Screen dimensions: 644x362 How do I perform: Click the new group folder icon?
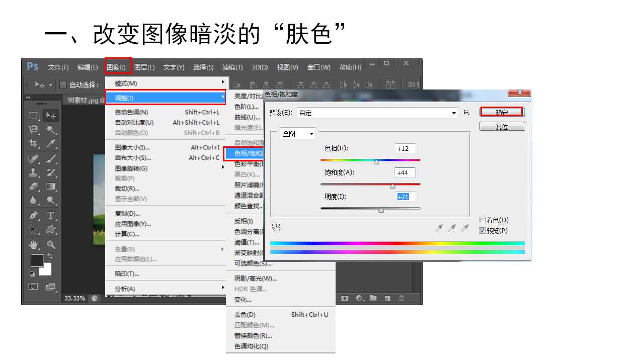[373, 298]
